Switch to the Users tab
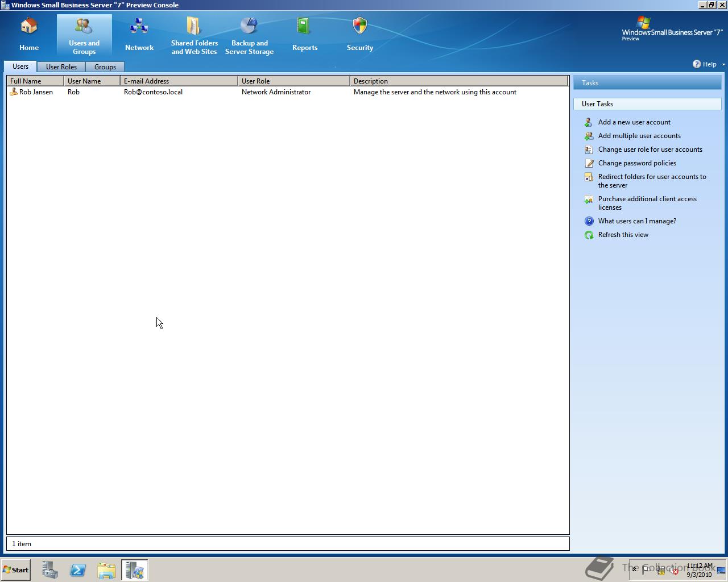 [x=20, y=66]
